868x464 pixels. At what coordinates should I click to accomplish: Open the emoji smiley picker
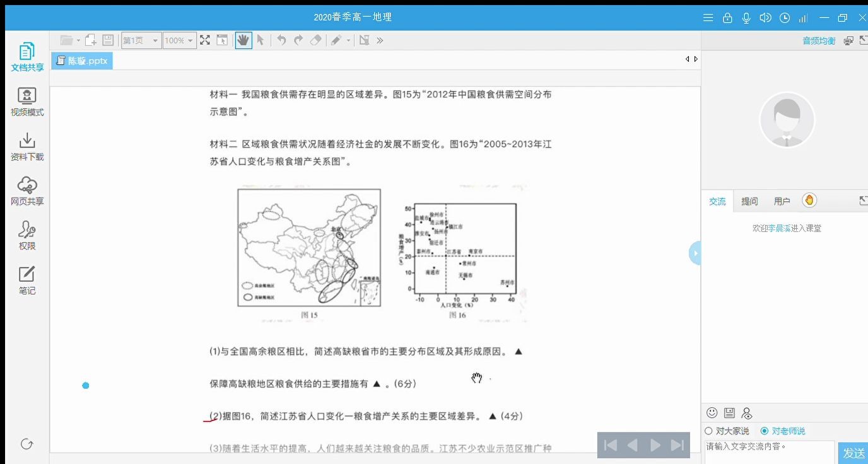(712, 413)
